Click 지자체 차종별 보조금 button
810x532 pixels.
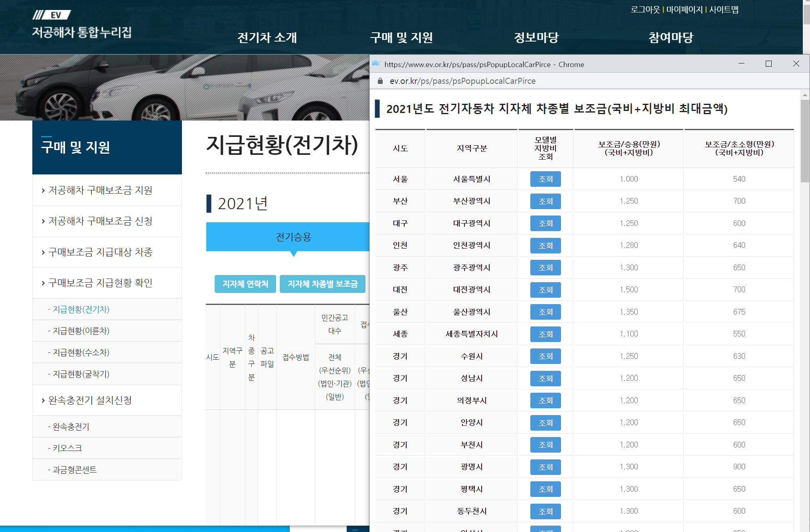point(322,284)
